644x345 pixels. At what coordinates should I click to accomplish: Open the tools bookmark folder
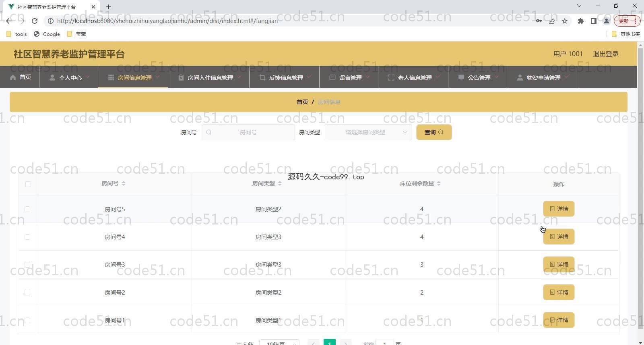[x=17, y=34]
